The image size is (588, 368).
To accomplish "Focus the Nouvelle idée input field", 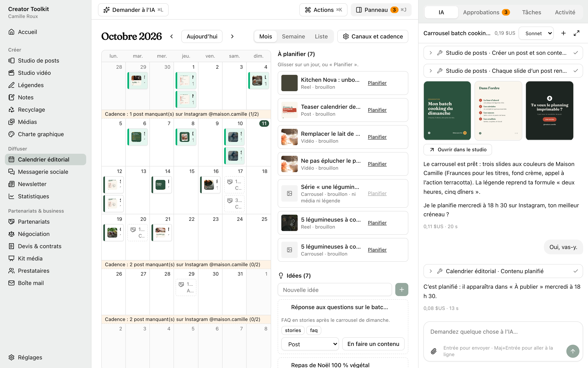I will 335,290.
